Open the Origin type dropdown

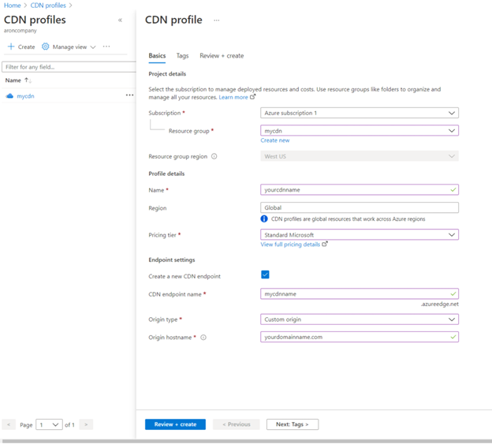360,319
